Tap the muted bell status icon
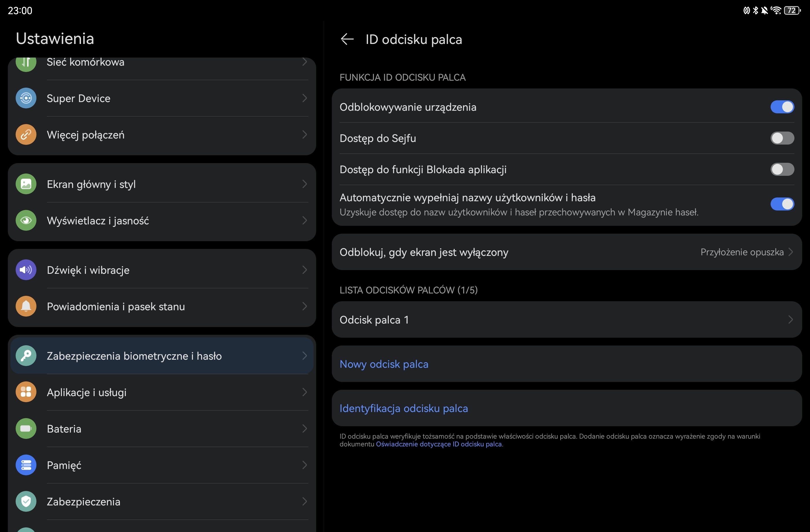This screenshot has width=810, height=532. [764, 10]
